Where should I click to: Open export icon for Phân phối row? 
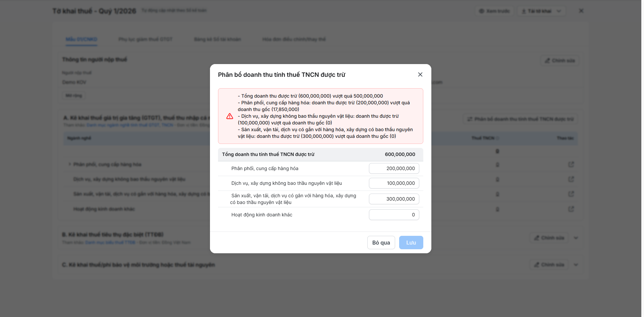click(571, 164)
